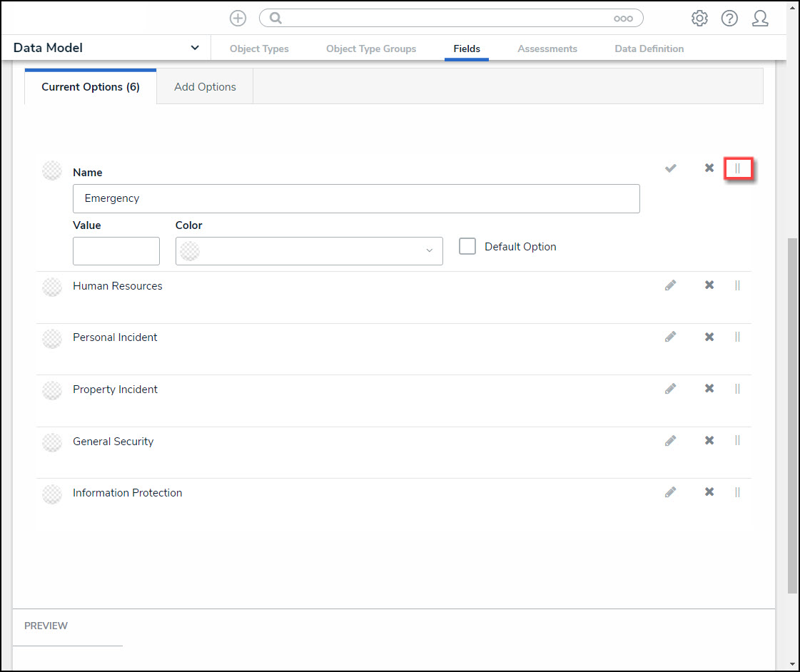
Task: Open the settings gear icon
Action: coord(699,19)
